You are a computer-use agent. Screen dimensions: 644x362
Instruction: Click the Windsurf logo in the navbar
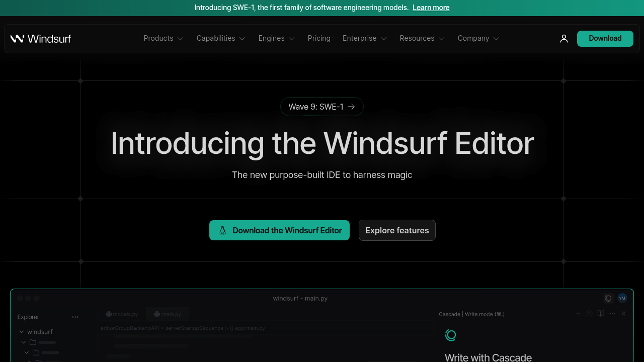pos(41,39)
